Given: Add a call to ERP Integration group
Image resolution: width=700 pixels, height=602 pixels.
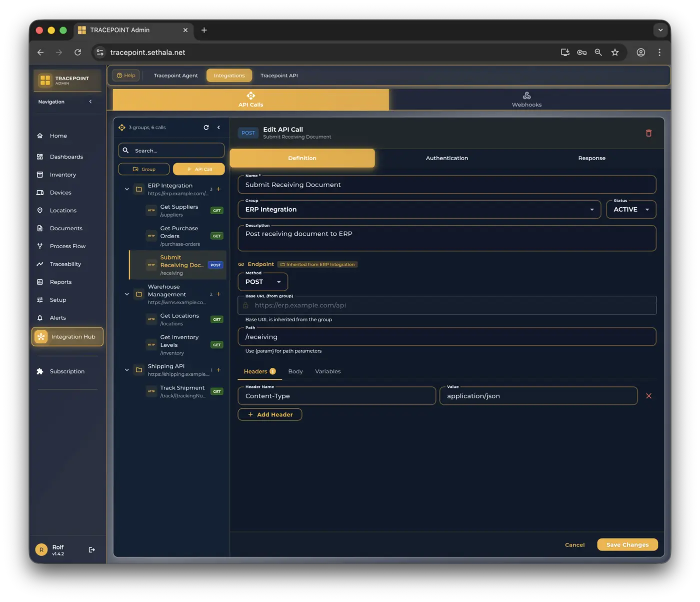Looking at the screenshot, I should click(x=218, y=189).
